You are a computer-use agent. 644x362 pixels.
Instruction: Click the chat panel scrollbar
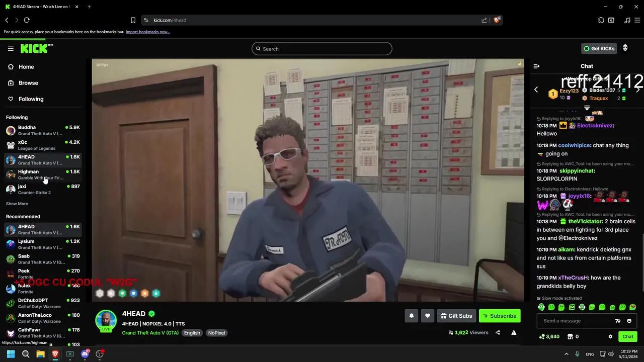(642, 262)
